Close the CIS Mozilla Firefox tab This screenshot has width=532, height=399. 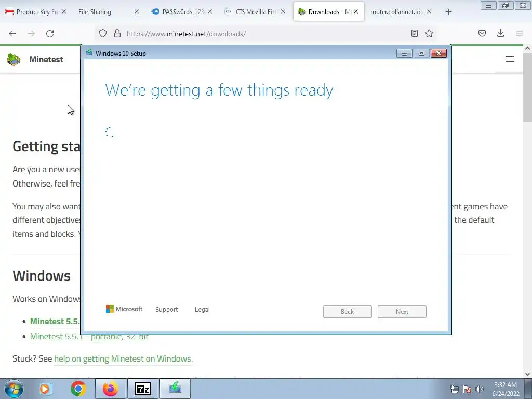[283, 12]
